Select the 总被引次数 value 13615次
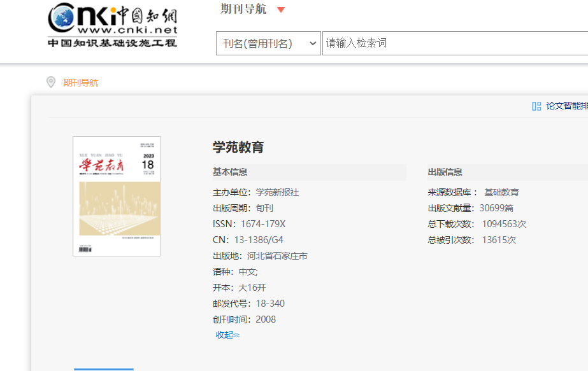This screenshot has width=588, height=371. (499, 240)
